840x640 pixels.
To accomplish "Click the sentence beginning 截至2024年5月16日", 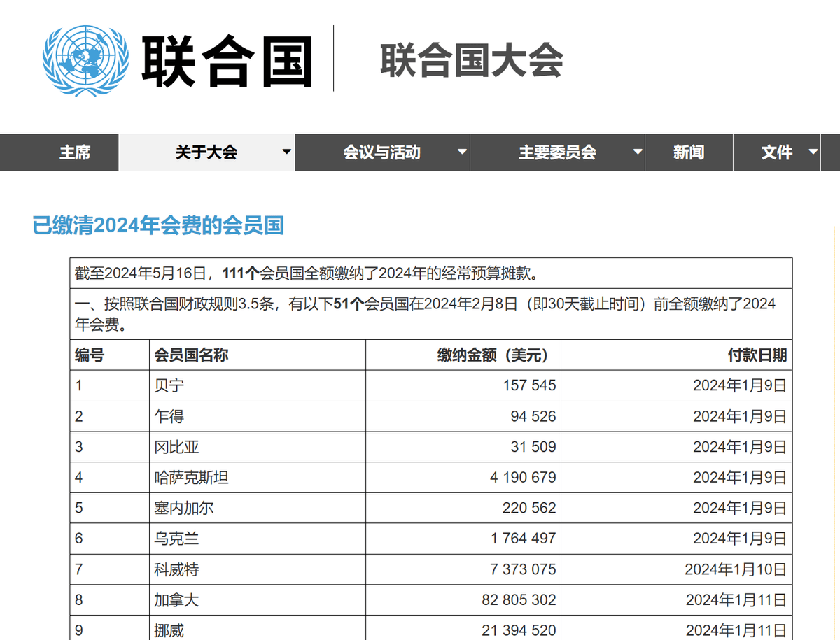I will (308, 273).
